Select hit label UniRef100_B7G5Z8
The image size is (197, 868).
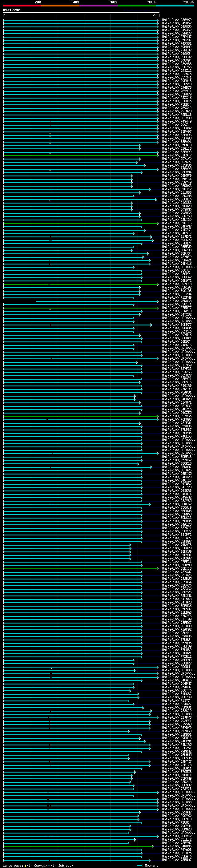tap(176, 772)
